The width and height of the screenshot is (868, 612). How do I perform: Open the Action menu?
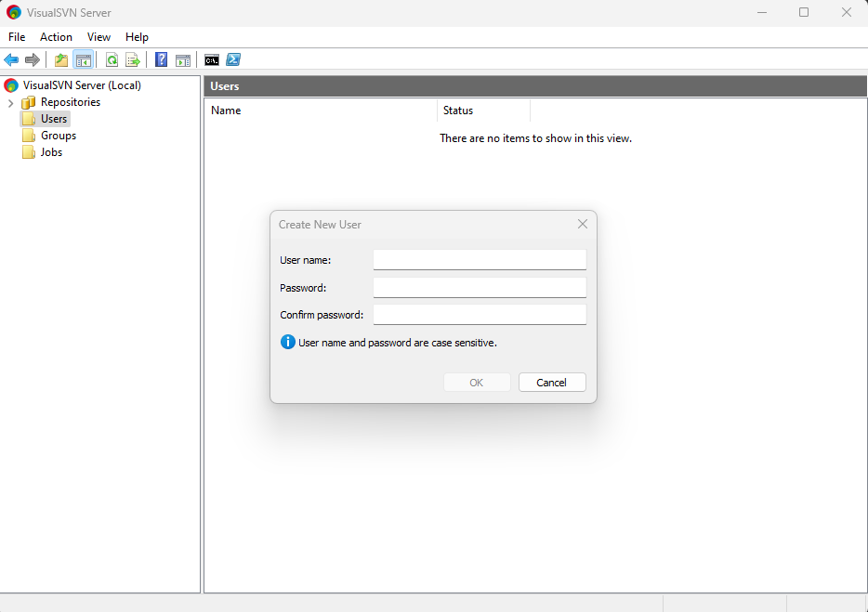56,37
